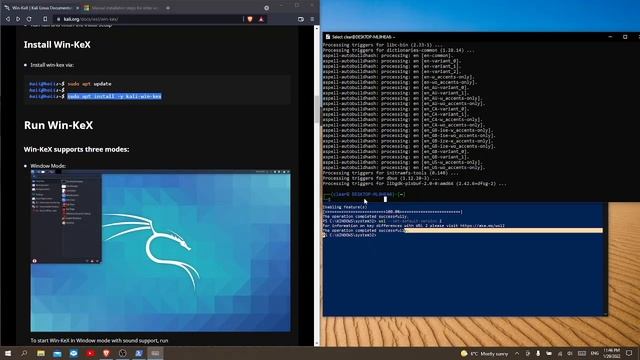This screenshot has width=640, height=360.
Task: Bookmark the current page
Action: pyautogui.click(x=45, y=19)
